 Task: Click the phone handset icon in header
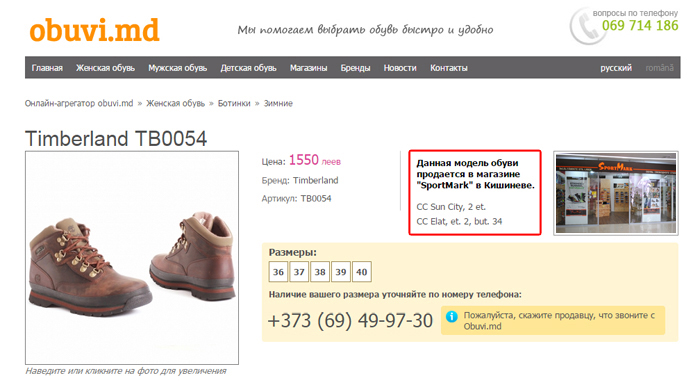tap(586, 26)
